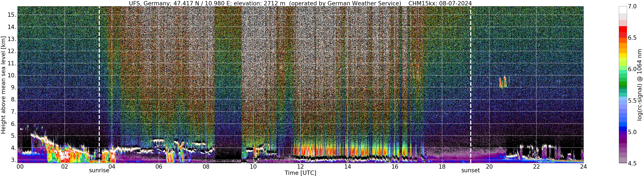This screenshot has width=644, height=177.
Task: Click the colorbar '4.5' value label
Action: pos(632,163)
